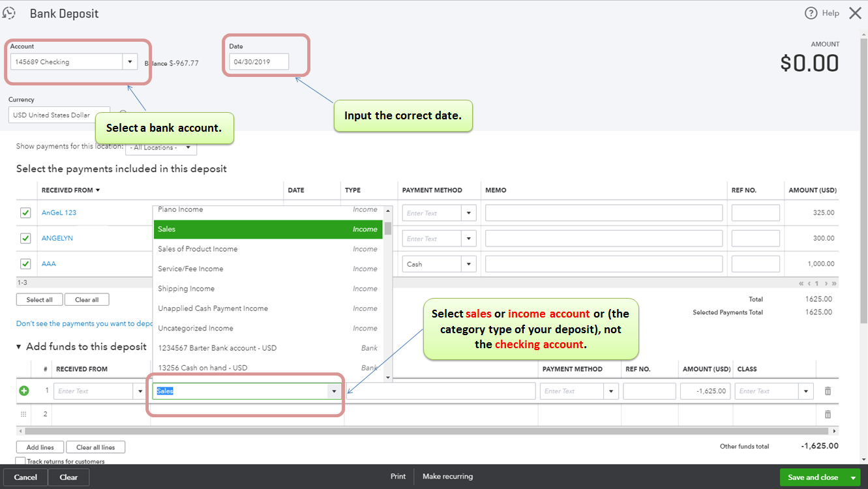Click the Save and close button
The image size is (868, 489).
tap(813, 477)
